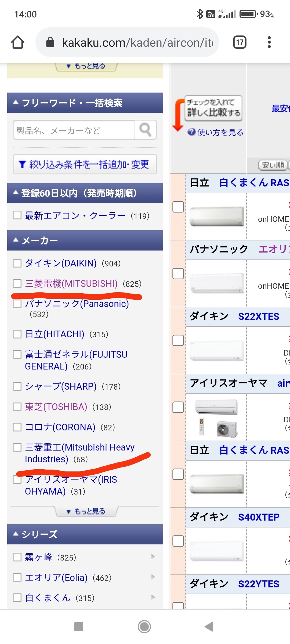290x644 pixels.
Task: Expand もっと見る under the maker list
Action: point(86,511)
